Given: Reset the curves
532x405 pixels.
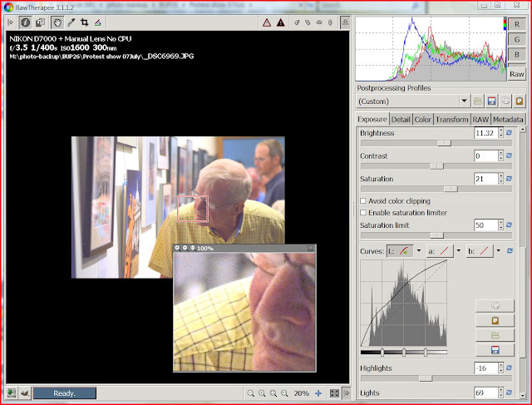Looking at the screenshot, I should (510, 251).
